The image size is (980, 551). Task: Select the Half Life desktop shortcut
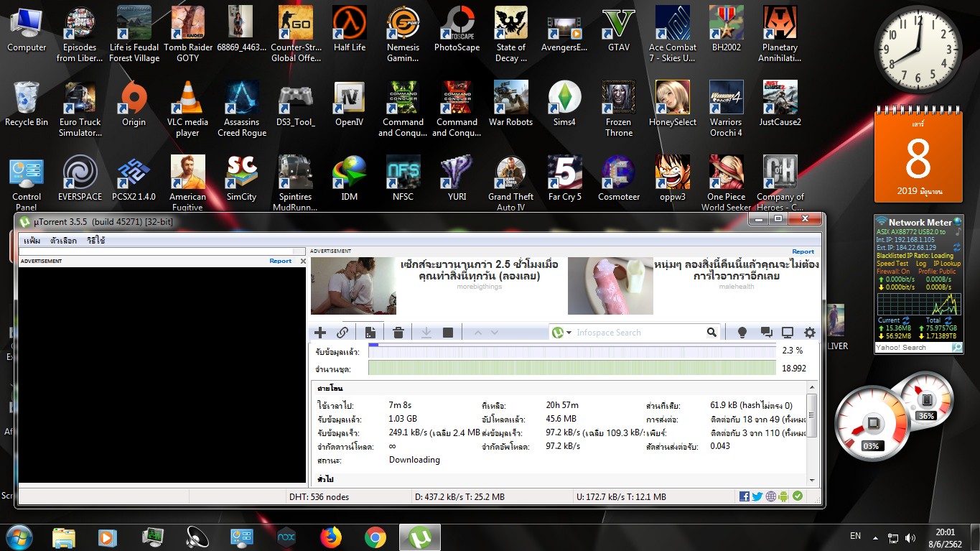[350, 29]
